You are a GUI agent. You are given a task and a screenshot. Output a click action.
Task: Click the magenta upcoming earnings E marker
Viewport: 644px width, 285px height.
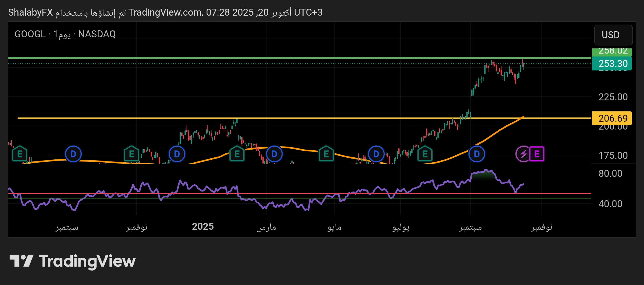[x=537, y=154]
